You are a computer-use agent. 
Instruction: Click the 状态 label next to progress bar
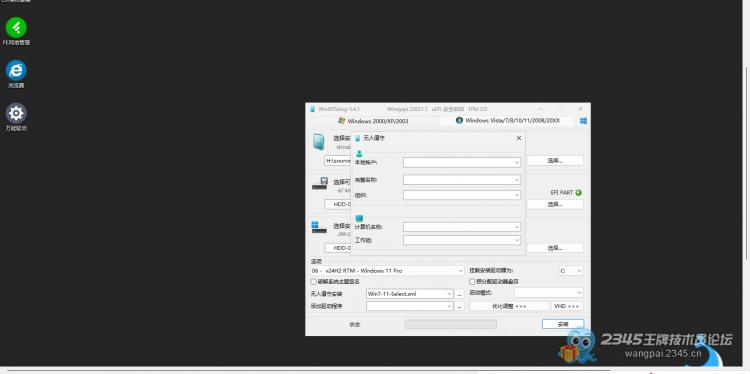354,324
